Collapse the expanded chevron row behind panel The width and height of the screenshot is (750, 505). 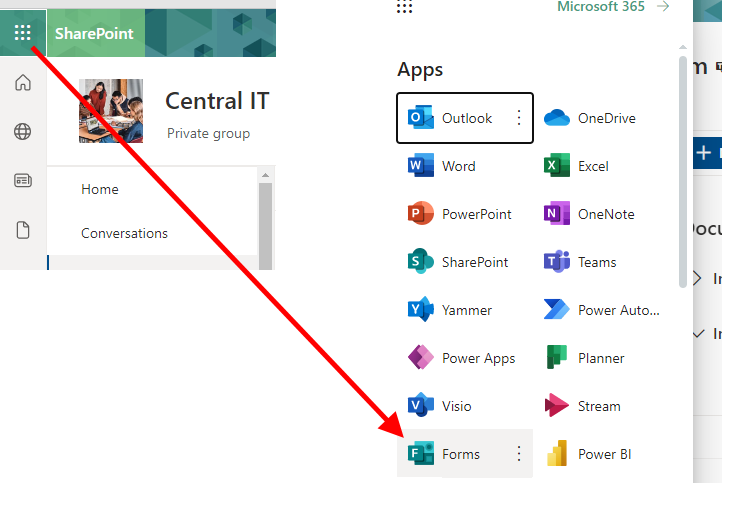coord(698,333)
